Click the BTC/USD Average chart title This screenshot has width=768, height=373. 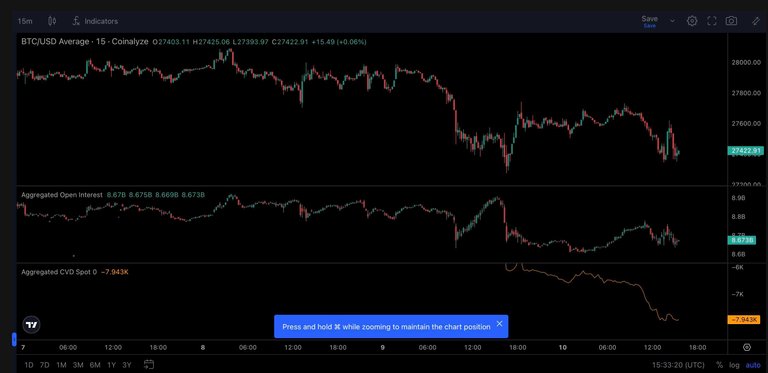coord(84,42)
